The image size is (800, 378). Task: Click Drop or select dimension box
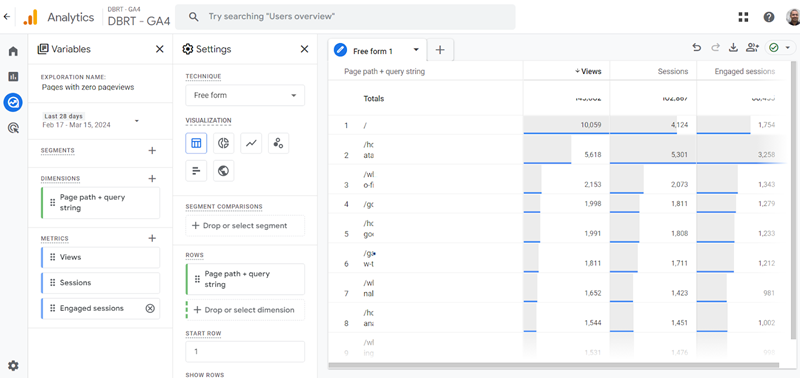[x=245, y=310]
